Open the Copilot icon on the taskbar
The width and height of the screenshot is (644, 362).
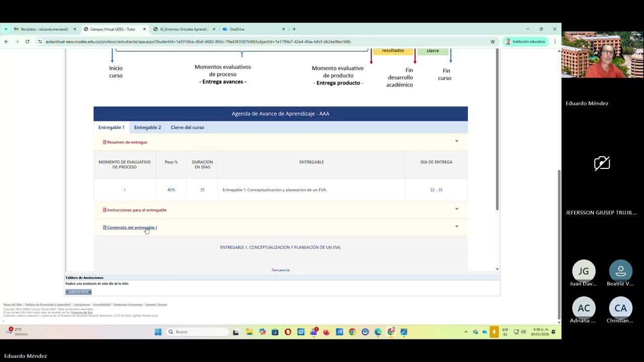pos(262,332)
